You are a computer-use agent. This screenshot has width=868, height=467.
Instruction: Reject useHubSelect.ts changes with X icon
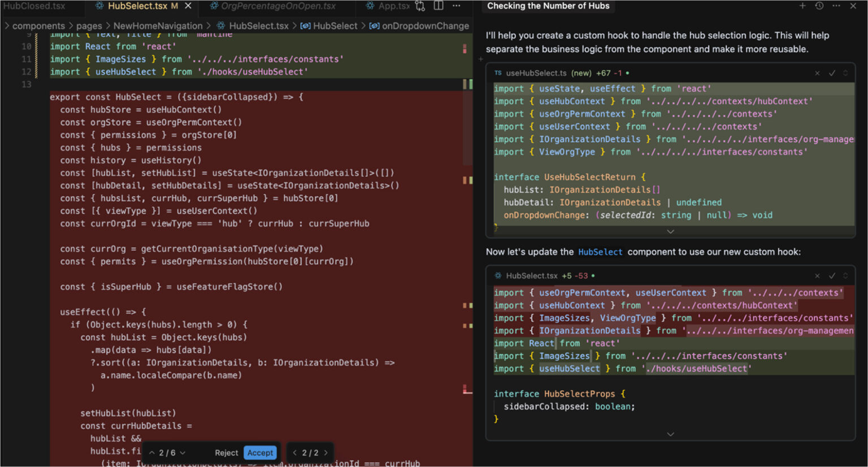[x=817, y=73]
